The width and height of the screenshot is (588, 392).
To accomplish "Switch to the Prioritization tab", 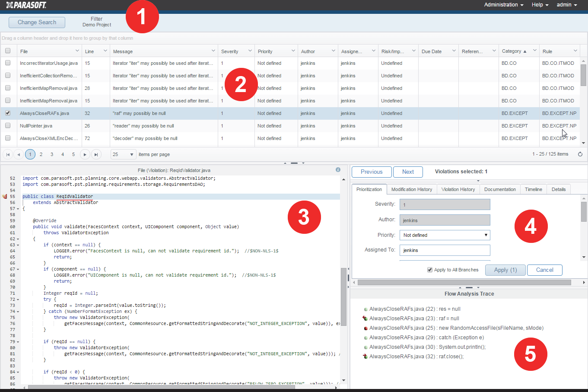I will point(369,189).
